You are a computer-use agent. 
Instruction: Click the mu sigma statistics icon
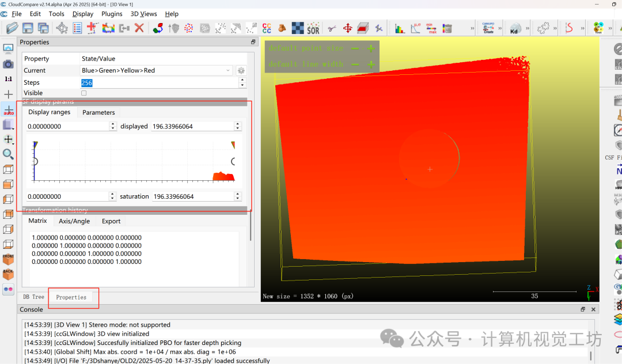point(415,28)
